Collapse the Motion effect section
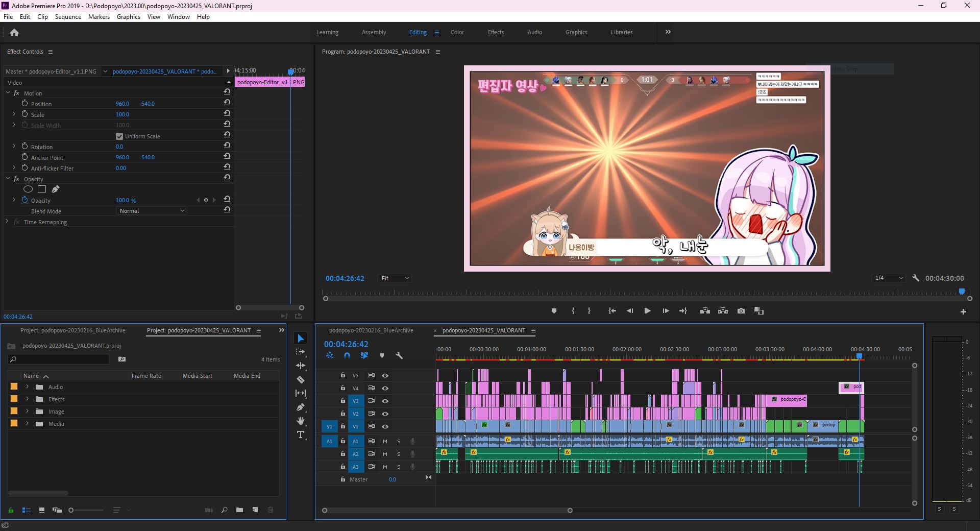The image size is (980, 531). pos(8,93)
